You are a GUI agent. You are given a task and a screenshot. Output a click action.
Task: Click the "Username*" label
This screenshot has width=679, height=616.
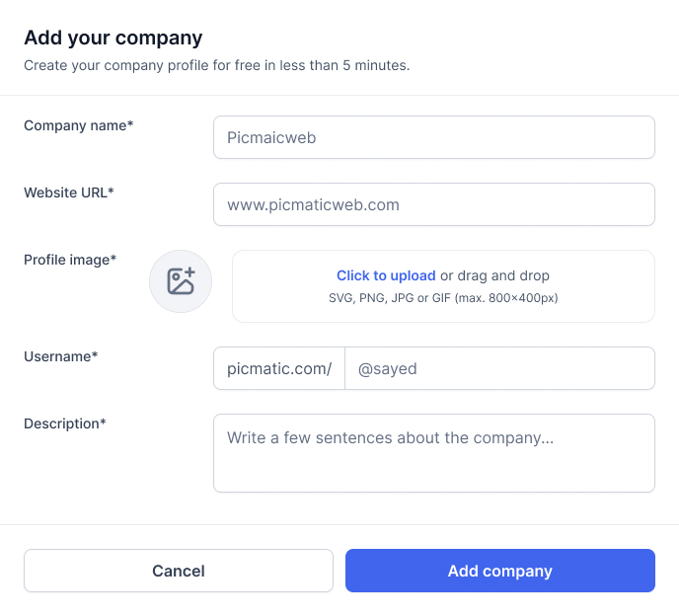[60, 356]
